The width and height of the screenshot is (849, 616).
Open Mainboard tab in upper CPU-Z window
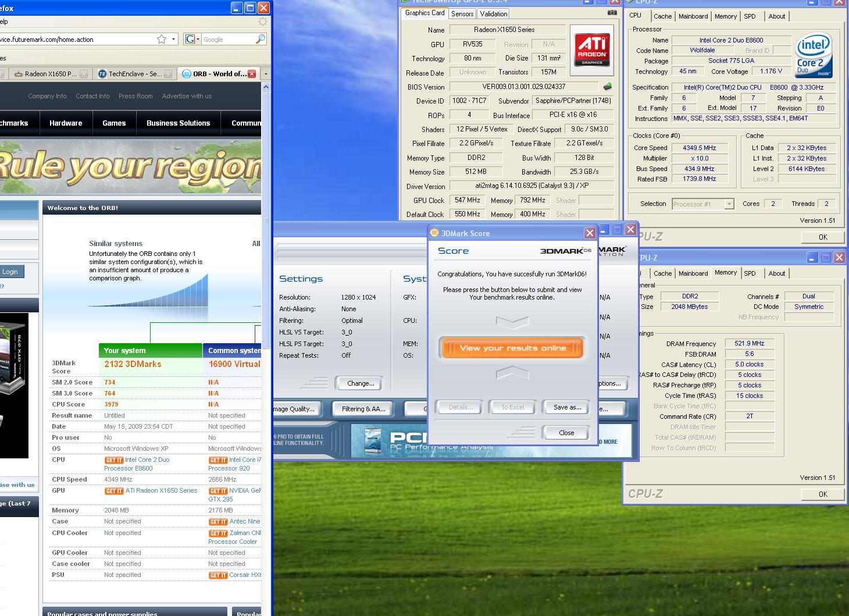tap(693, 16)
